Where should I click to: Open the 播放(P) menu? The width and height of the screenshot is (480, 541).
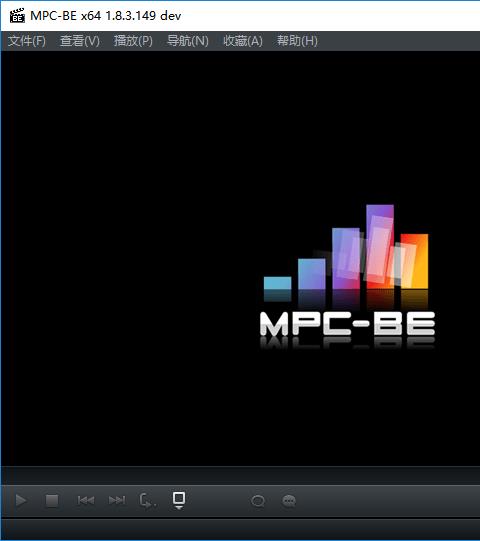coord(133,41)
